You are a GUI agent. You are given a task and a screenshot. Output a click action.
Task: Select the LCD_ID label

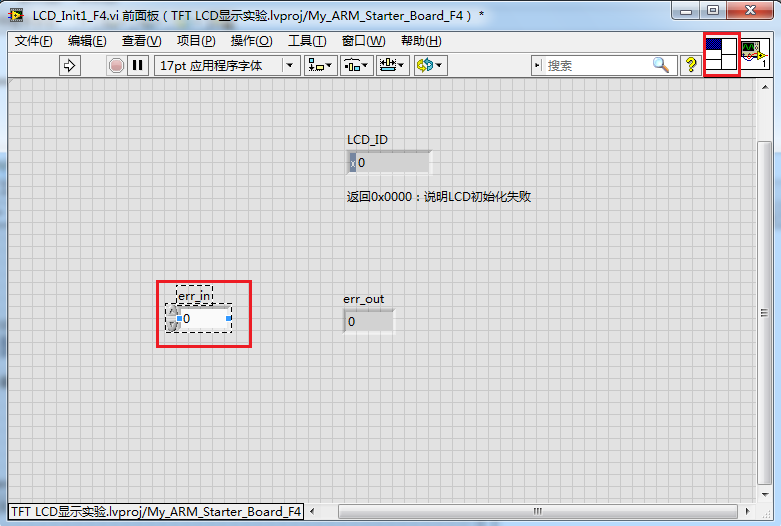click(x=367, y=140)
